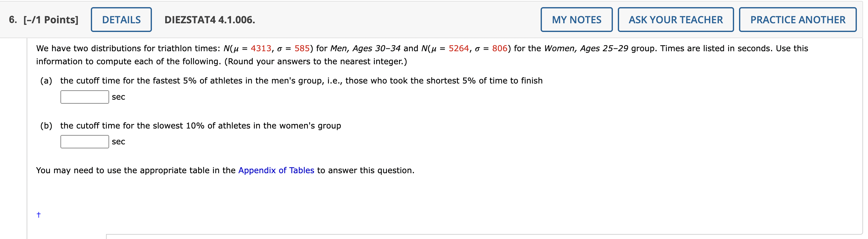Click the DIEZSTAT4 4.1.006 exercise label
This screenshot has width=868, height=239.
210,20
